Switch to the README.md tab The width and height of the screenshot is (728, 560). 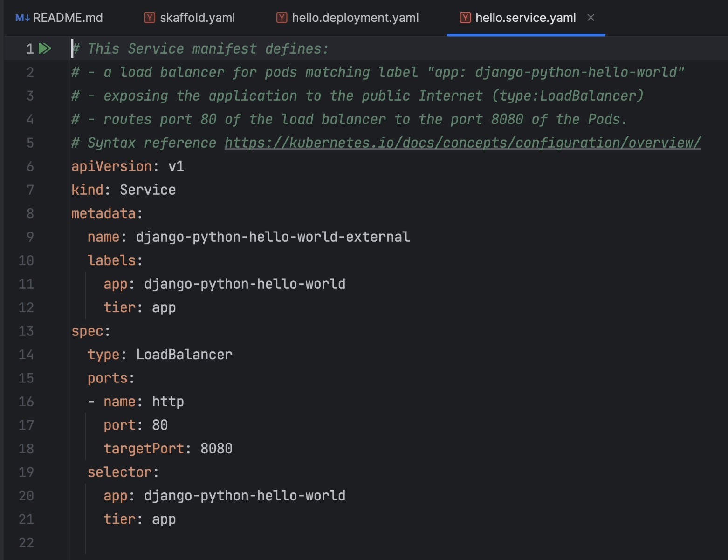(x=68, y=18)
